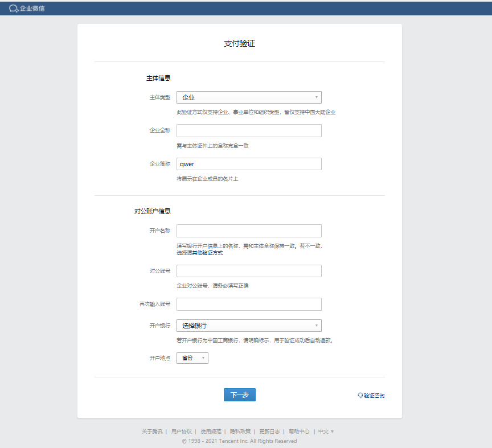
Task: Focus the 企业简称 field containing qwer
Action: pos(249,164)
